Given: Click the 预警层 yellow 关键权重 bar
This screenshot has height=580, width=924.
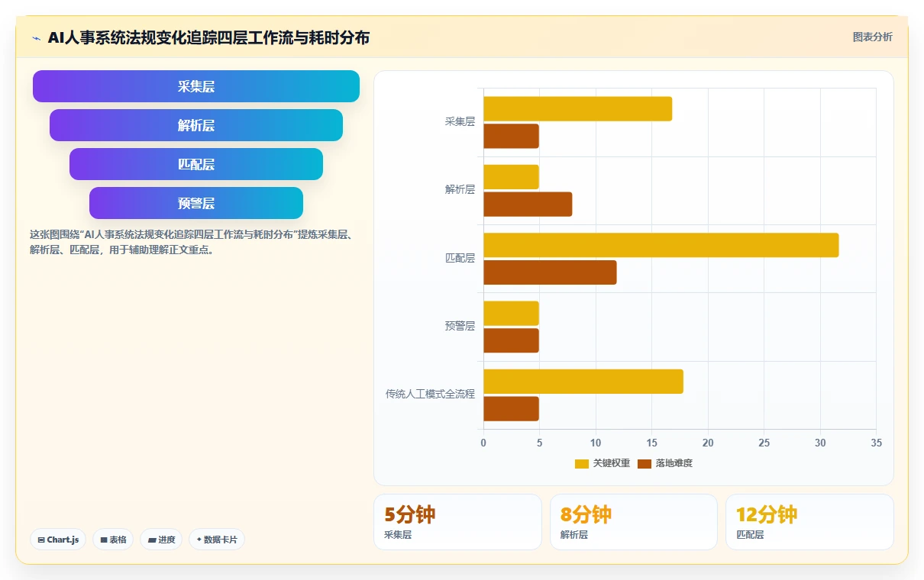Looking at the screenshot, I should coord(511,313).
